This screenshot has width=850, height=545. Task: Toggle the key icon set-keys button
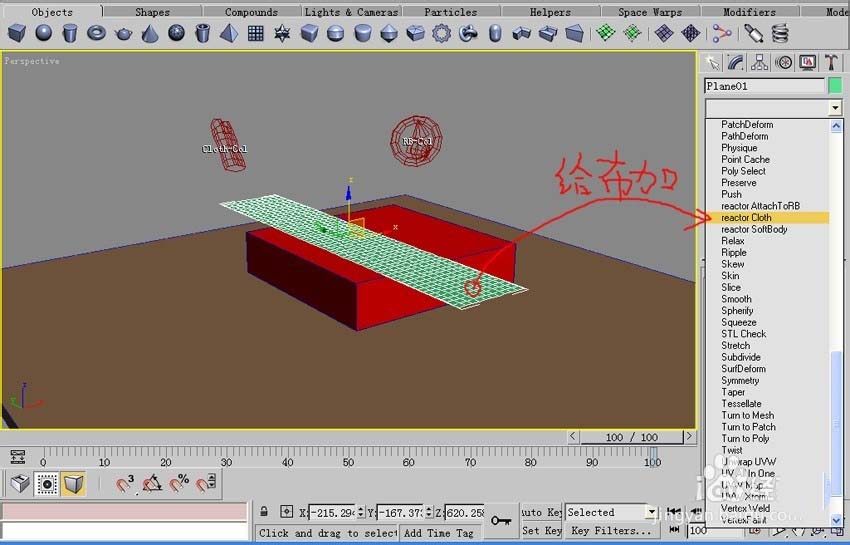[501, 521]
